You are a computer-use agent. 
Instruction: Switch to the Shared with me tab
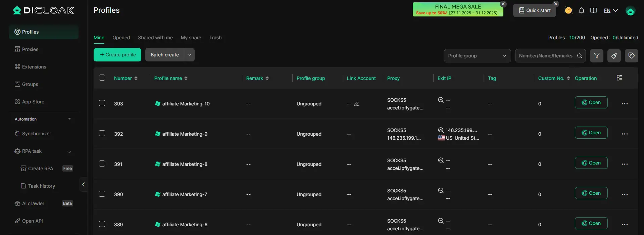point(155,38)
